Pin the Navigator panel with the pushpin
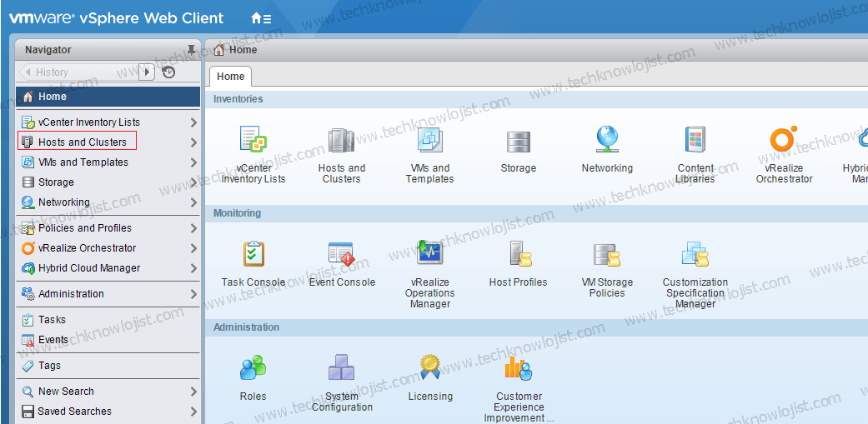The height and width of the screenshot is (424, 868). (x=191, y=50)
